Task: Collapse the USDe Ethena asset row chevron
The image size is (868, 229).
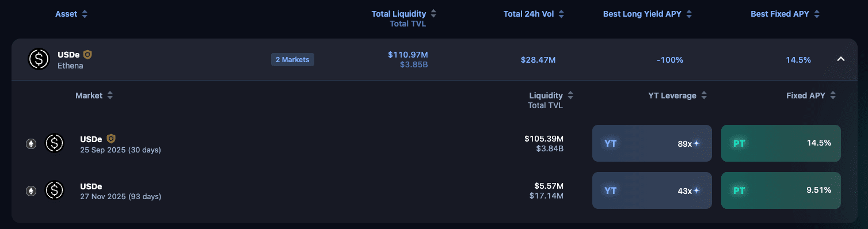Action: 840,59
